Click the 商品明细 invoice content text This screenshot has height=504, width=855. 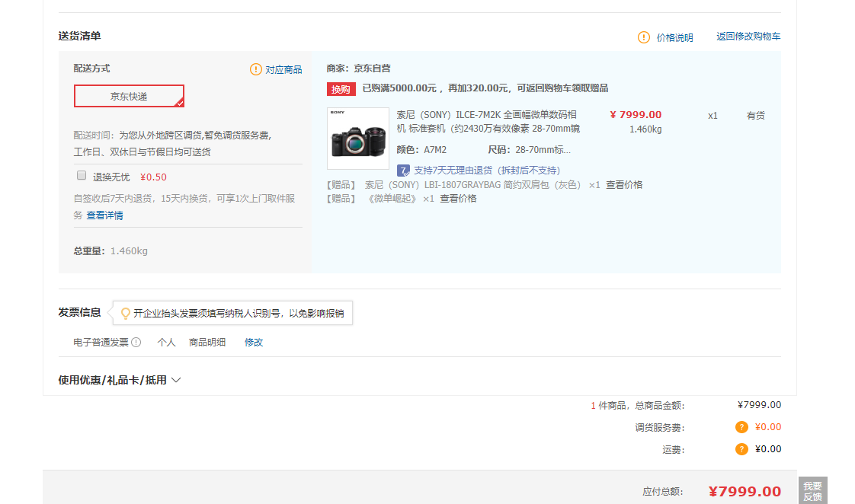pyautogui.click(x=207, y=342)
